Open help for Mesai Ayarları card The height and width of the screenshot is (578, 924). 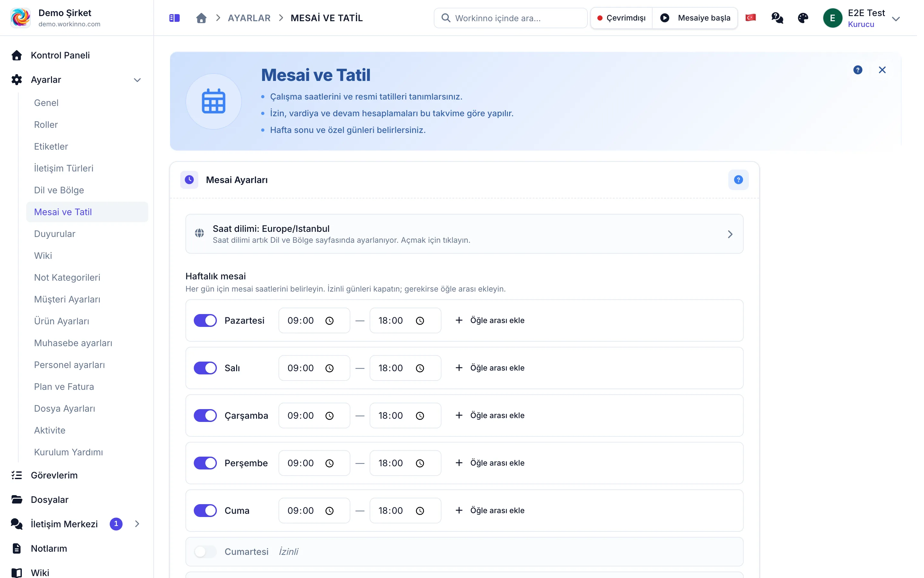coord(739,180)
